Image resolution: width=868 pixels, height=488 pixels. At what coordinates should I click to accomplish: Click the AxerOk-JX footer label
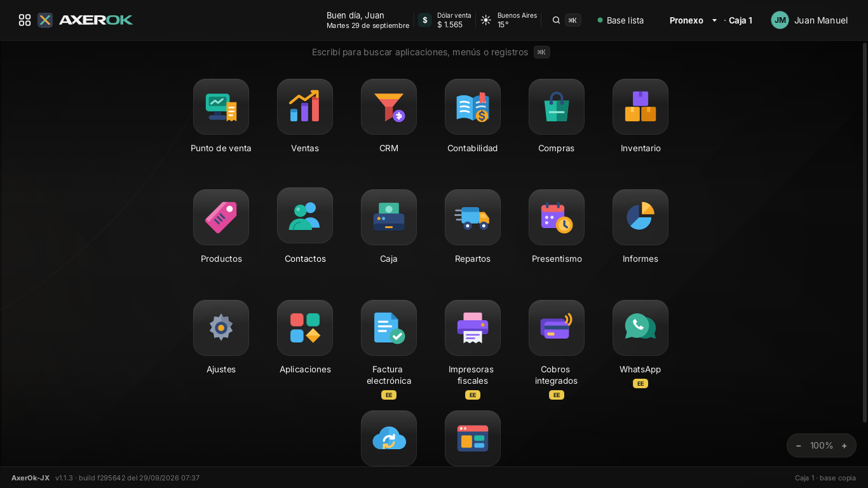31,478
